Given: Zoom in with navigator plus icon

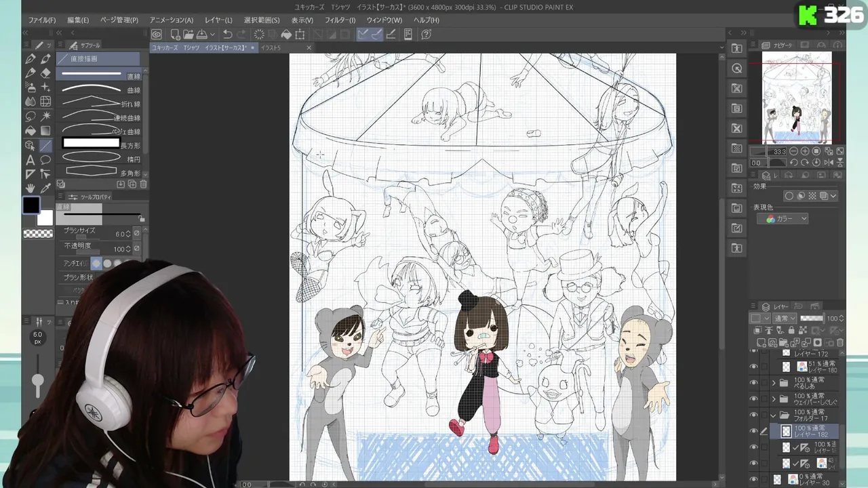Looking at the screenshot, I should [805, 152].
